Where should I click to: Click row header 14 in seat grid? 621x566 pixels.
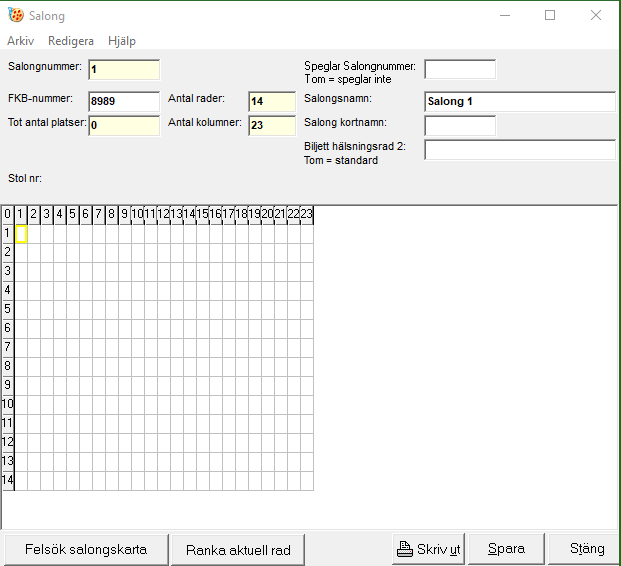point(7,480)
